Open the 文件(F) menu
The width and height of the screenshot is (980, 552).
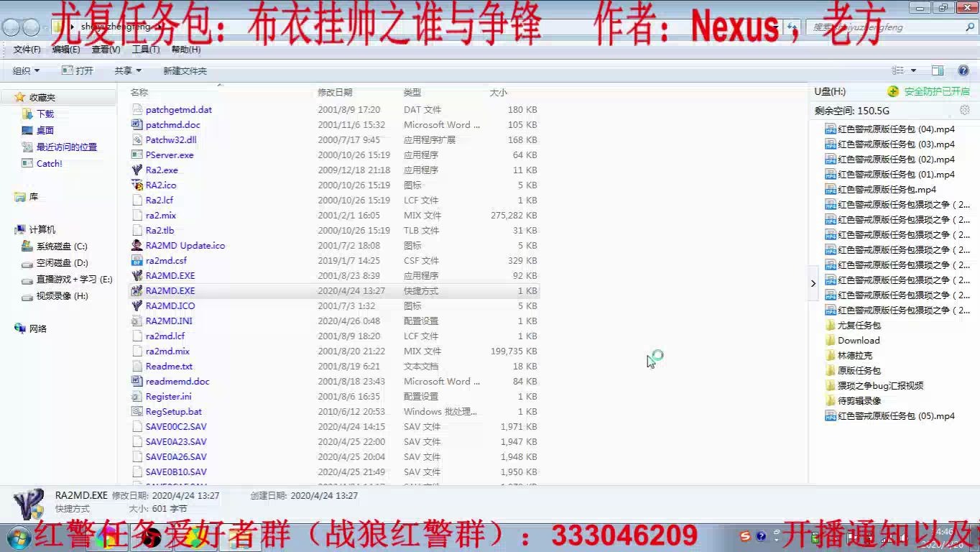pyautogui.click(x=27, y=50)
